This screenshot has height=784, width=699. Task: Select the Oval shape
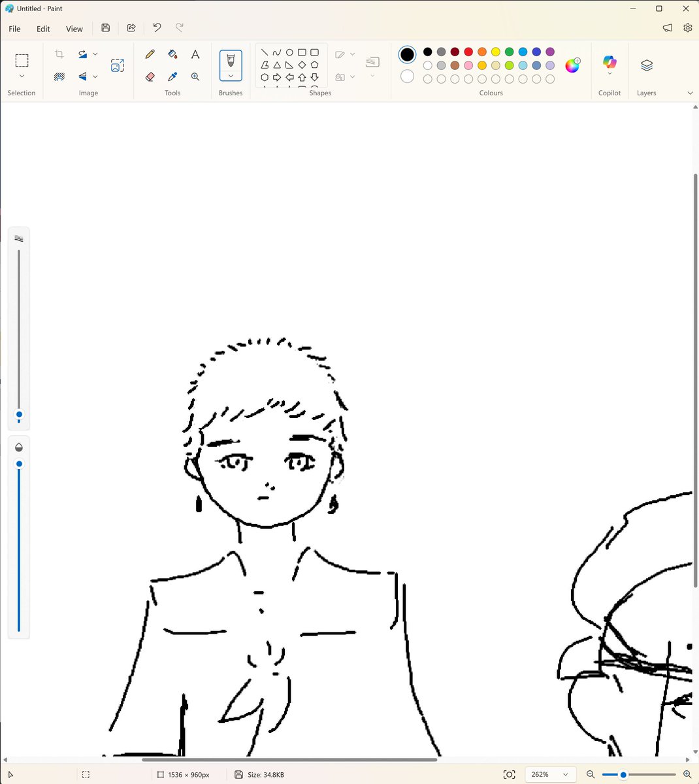289,52
